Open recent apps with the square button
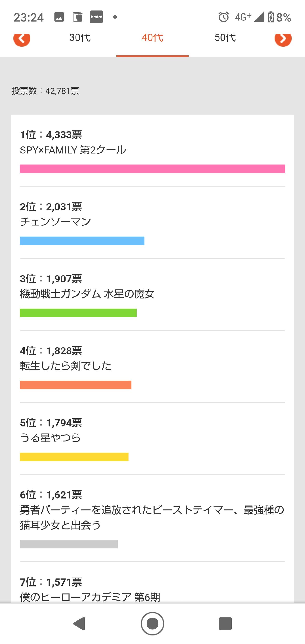This screenshot has height=644, width=305. point(225,624)
